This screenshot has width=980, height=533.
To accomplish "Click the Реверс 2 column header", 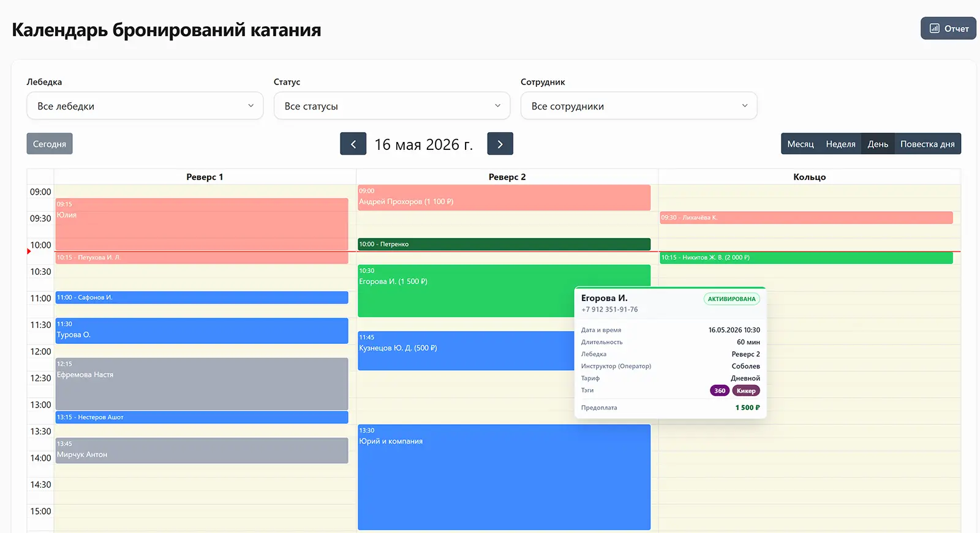I will tap(507, 177).
